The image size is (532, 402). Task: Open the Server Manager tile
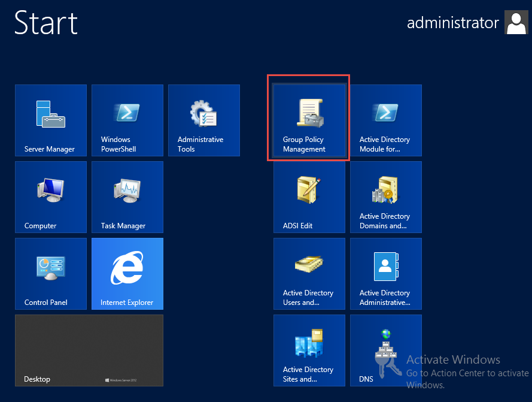click(51, 120)
